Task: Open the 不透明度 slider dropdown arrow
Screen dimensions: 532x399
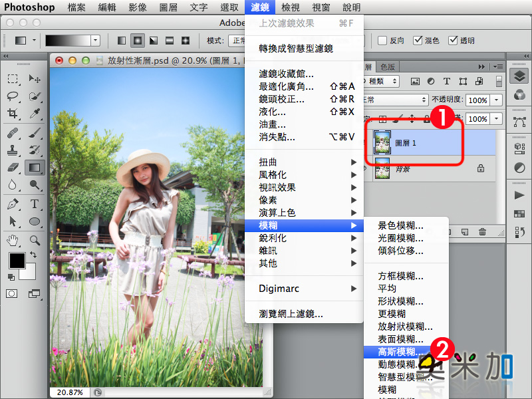Action: [496, 100]
